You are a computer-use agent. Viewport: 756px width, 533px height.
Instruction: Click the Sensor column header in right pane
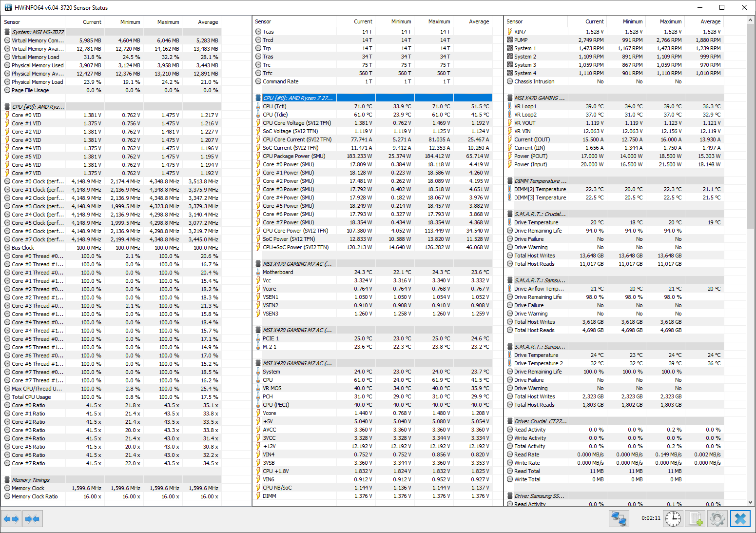(x=536, y=21)
